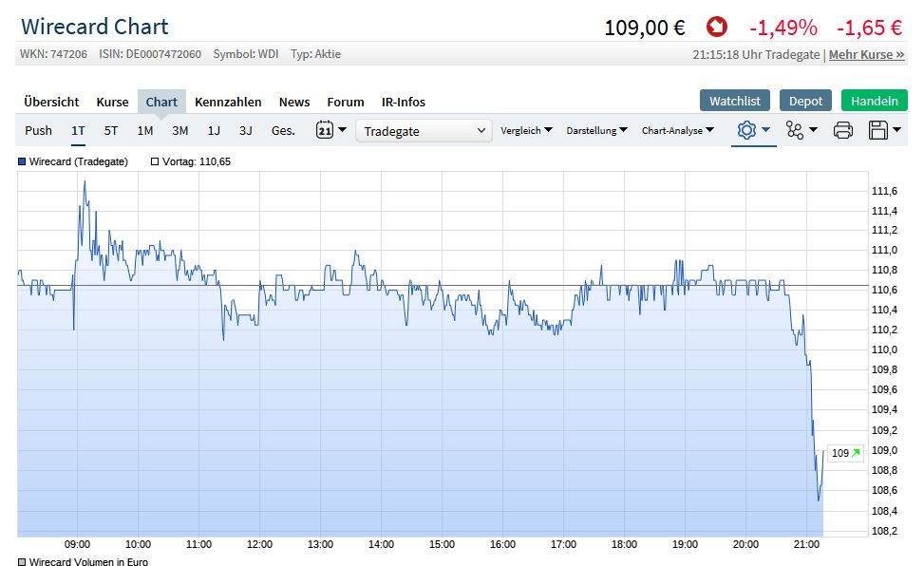Go to the Forum tab
The height and width of the screenshot is (566, 924).
pos(346,102)
